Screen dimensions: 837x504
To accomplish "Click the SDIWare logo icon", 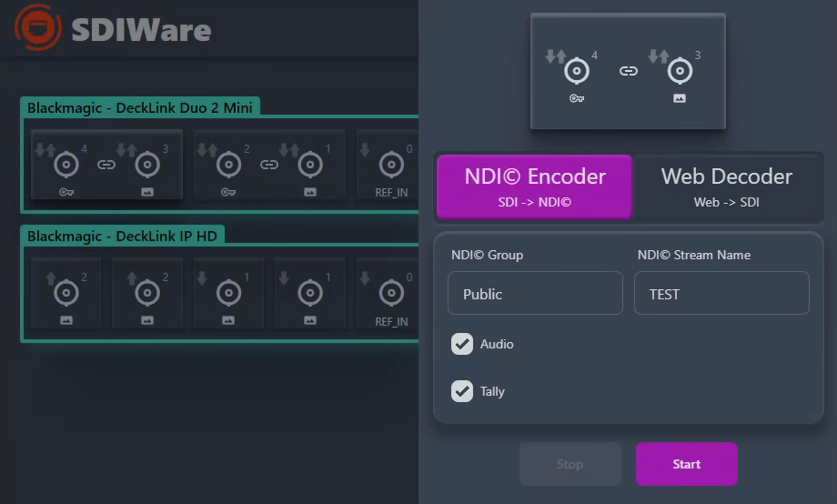I will 38,27.
